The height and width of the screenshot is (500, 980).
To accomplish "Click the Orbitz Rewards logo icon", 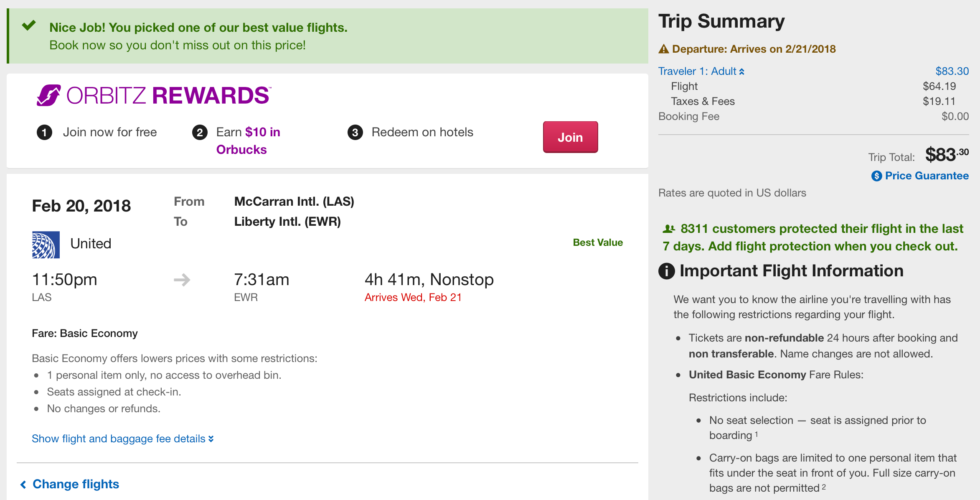I will click(49, 95).
